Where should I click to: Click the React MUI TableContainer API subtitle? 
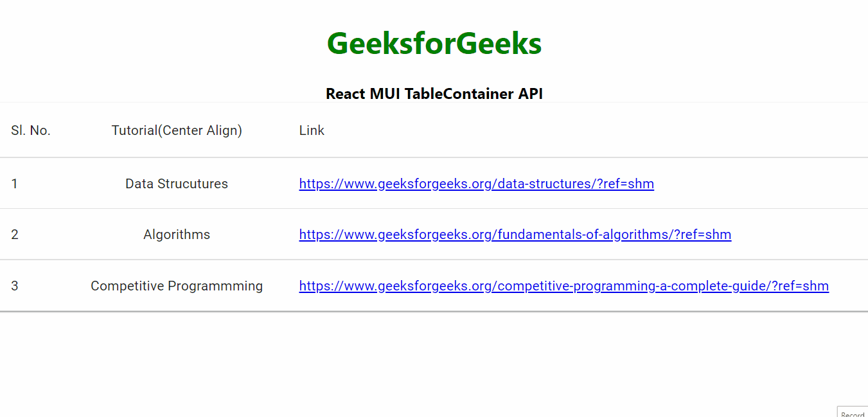[x=434, y=94]
